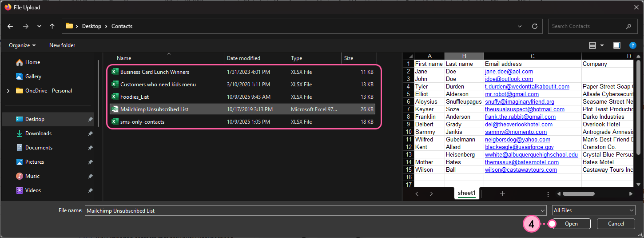Open the Help icon
Viewport: 644px width, 238px height.
coord(633,45)
